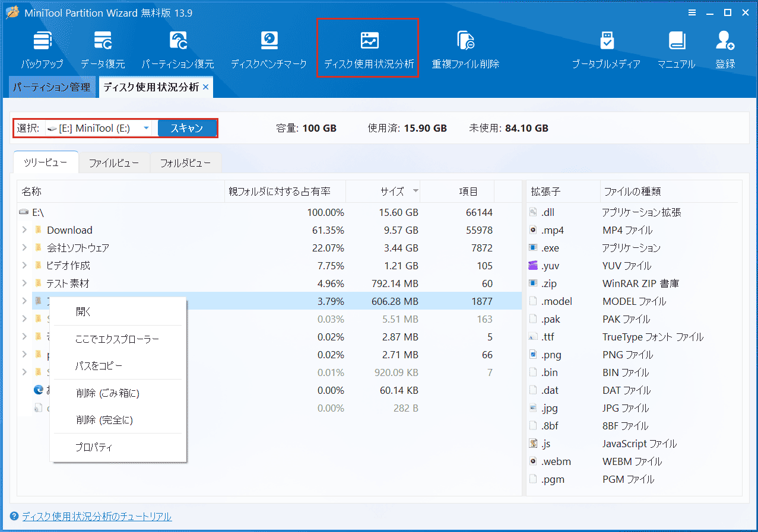Image resolution: width=758 pixels, height=532 pixels.
Task: Choose 開く in the context menu
Action: pyautogui.click(x=118, y=312)
